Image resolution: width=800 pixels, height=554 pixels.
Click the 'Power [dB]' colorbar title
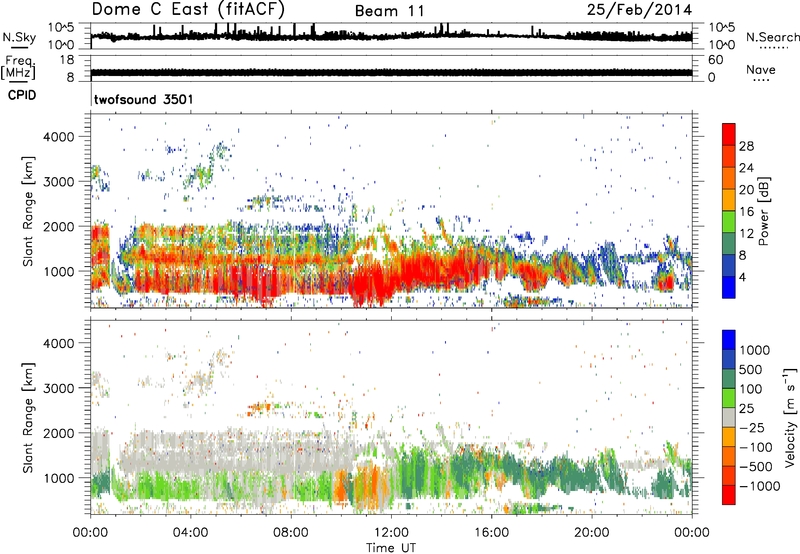click(763, 211)
